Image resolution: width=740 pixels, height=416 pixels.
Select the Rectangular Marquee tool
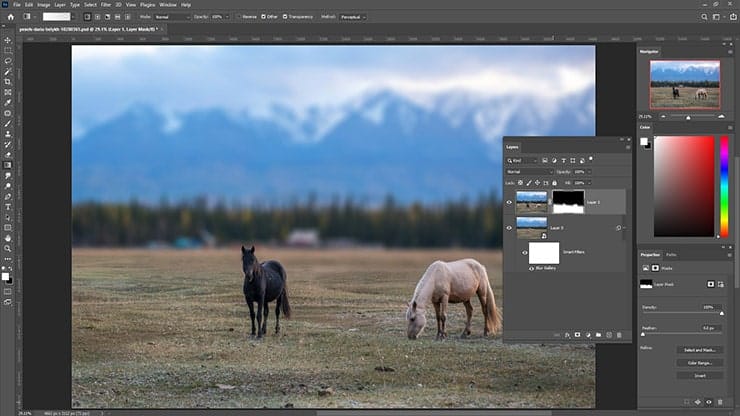click(8, 51)
